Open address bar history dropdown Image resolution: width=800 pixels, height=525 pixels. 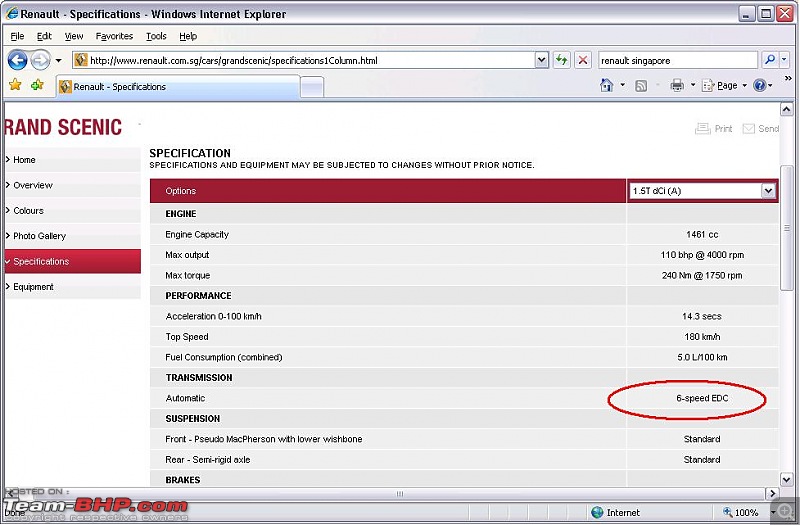pos(542,60)
